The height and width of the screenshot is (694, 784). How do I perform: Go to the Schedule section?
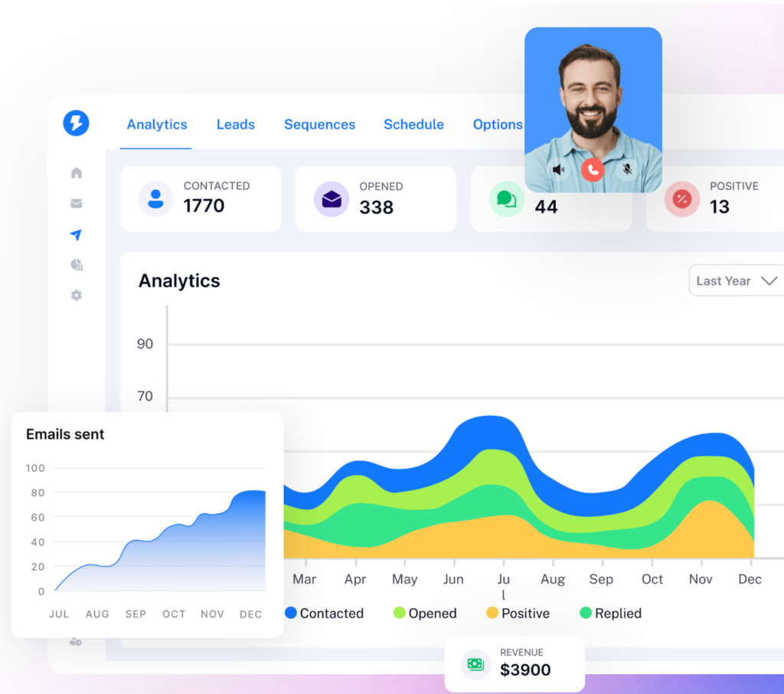[x=413, y=124]
